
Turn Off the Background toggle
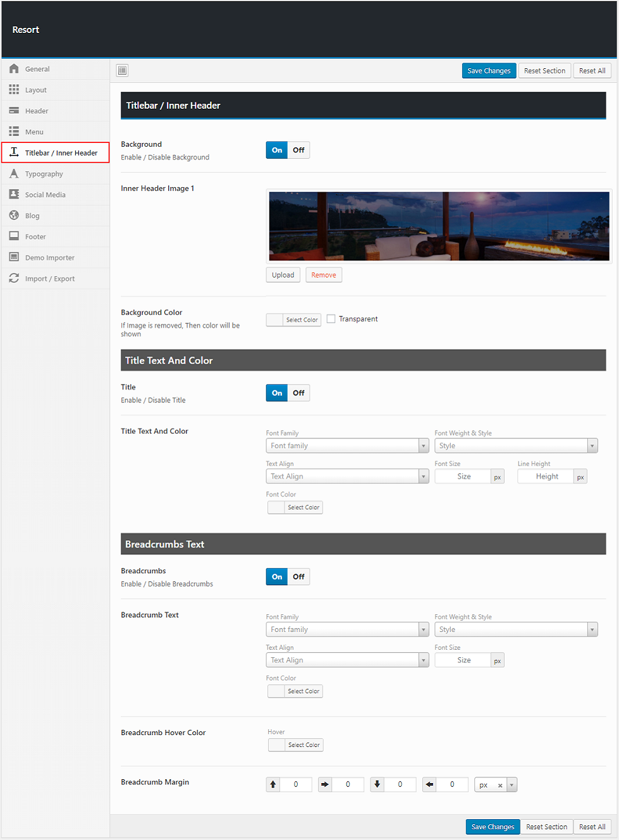pos(298,150)
